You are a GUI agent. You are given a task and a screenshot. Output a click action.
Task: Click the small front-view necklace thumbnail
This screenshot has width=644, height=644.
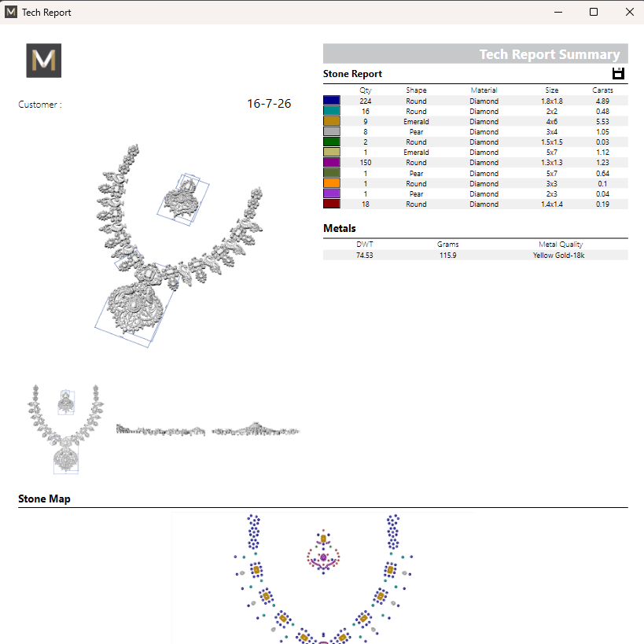click(x=66, y=429)
